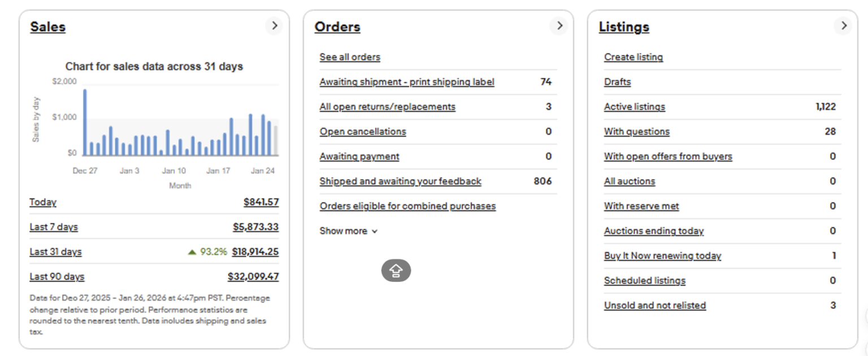Click the Sales card chevron arrow icon
Viewport: 868px width, 356px height.
point(274,25)
